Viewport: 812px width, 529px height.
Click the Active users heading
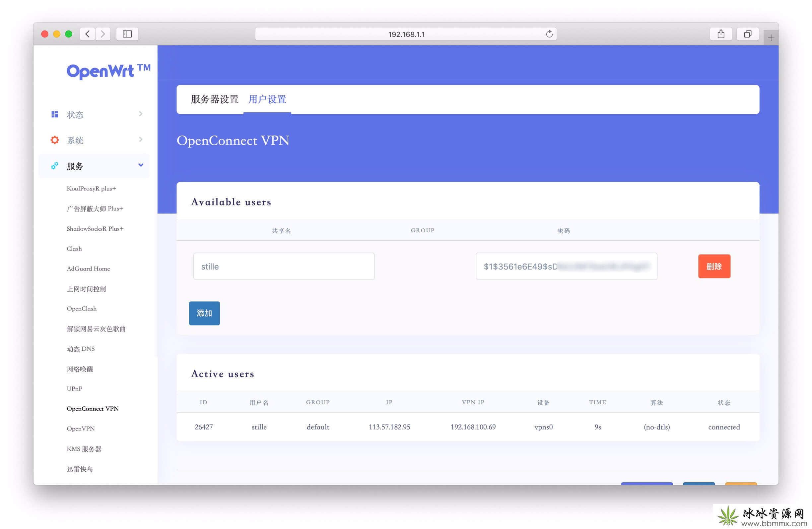pyautogui.click(x=223, y=374)
